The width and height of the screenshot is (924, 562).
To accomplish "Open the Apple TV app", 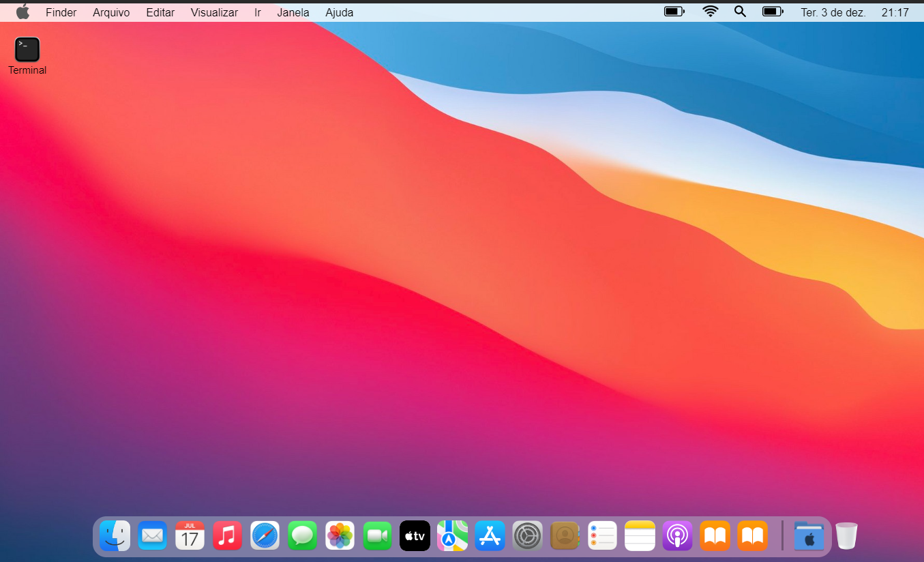I will click(415, 536).
